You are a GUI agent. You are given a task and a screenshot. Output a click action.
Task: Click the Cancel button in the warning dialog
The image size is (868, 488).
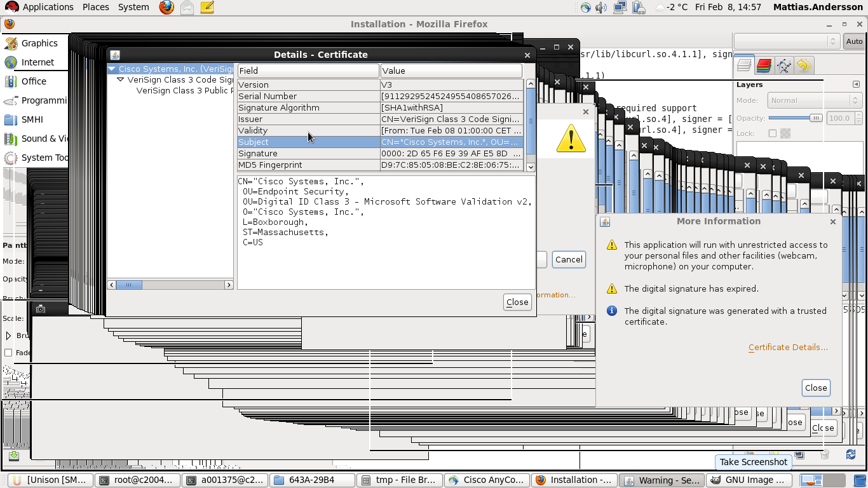click(569, 259)
